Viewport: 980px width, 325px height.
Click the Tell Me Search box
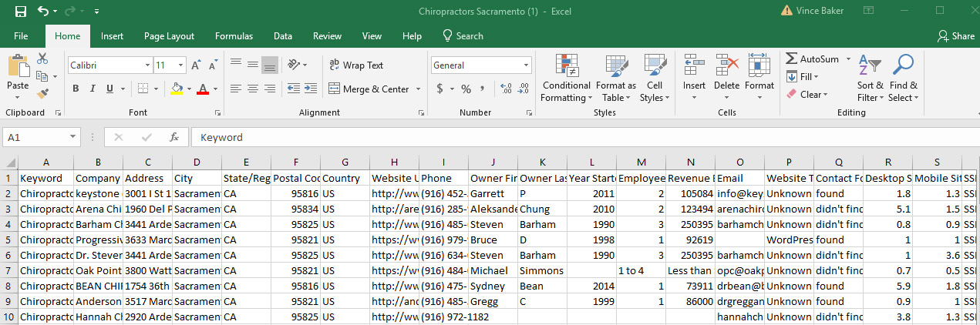coord(463,36)
